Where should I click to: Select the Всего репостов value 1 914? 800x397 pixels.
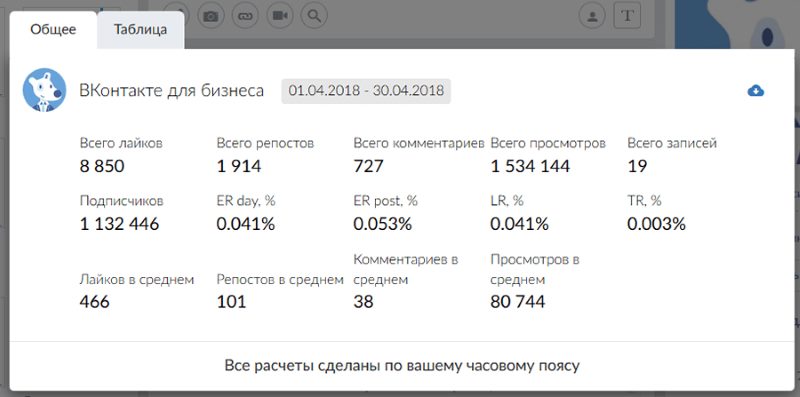[x=239, y=166]
